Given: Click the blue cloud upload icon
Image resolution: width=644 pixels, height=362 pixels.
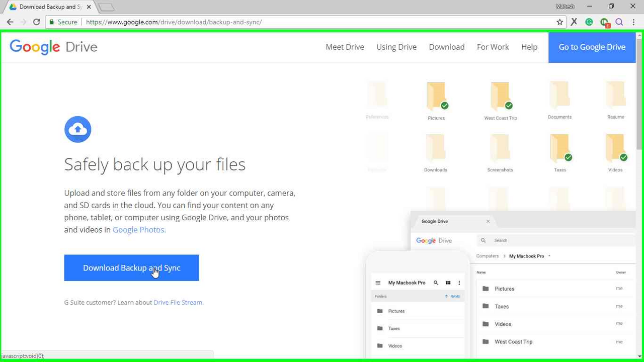Looking at the screenshot, I should coord(77,129).
